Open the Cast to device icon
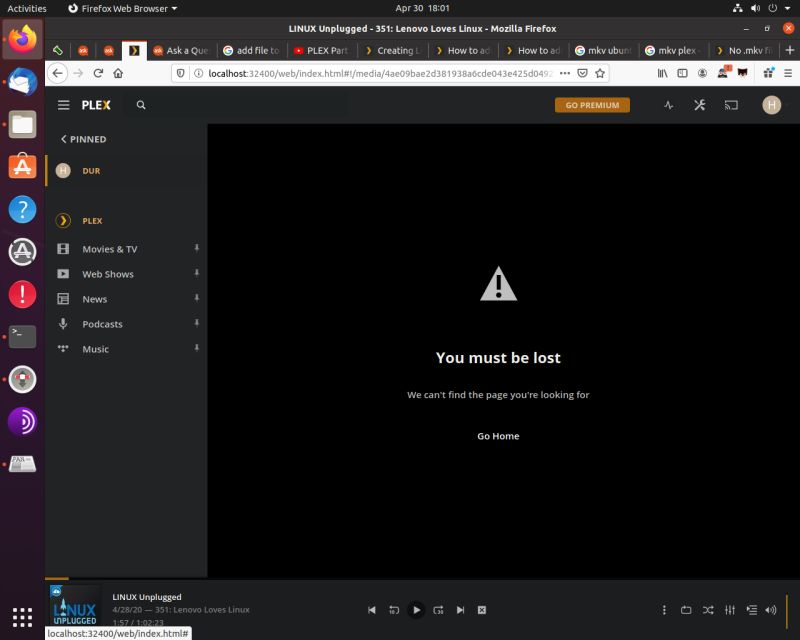 [731, 105]
